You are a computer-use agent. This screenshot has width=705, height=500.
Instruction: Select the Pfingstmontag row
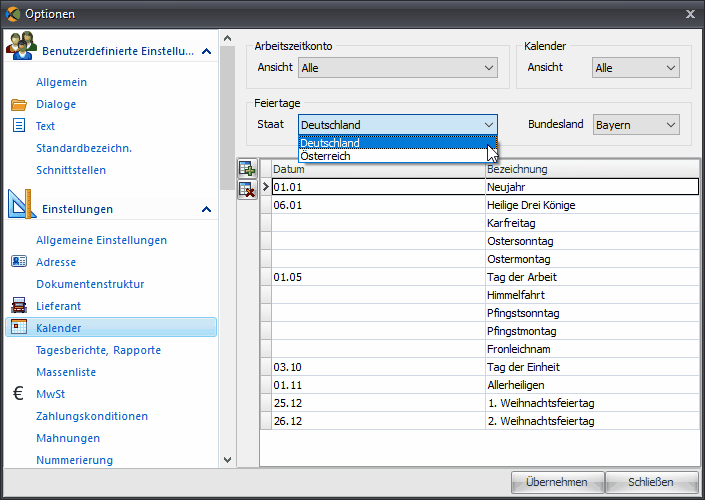tap(480, 331)
